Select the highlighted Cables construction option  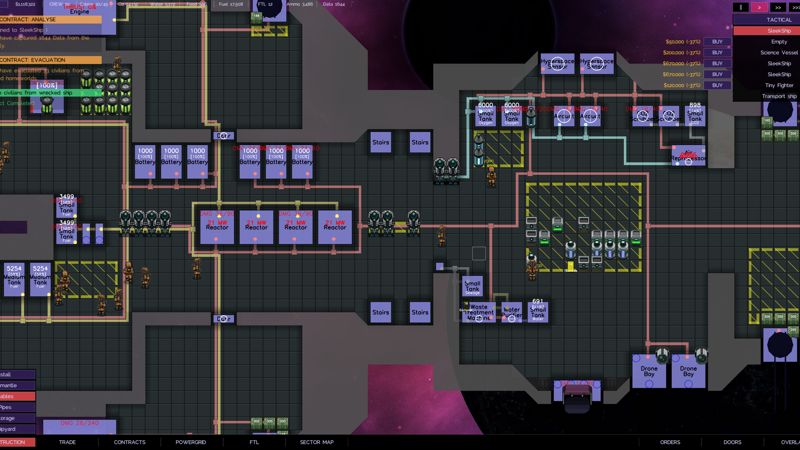pyautogui.click(x=17, y=396)
